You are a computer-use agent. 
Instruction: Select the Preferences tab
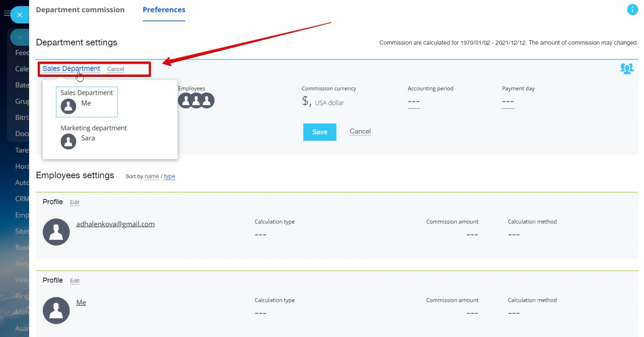coord(164,10)
